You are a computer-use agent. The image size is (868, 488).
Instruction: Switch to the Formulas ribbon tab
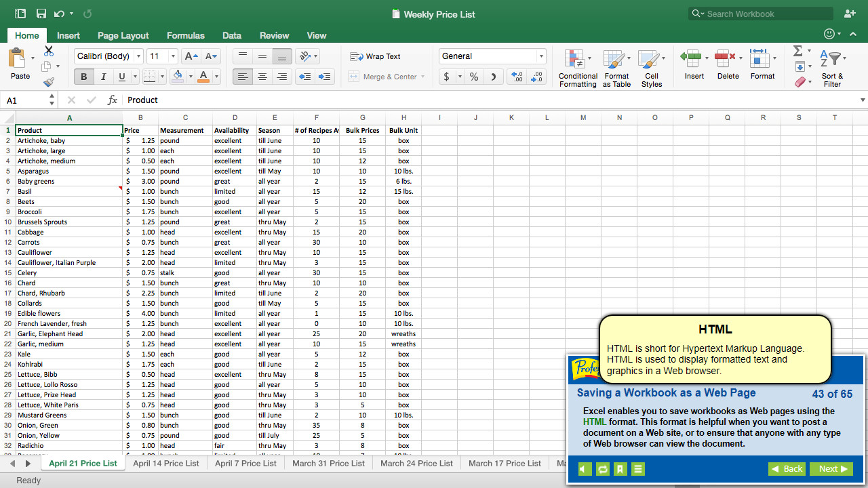[185, 35]
